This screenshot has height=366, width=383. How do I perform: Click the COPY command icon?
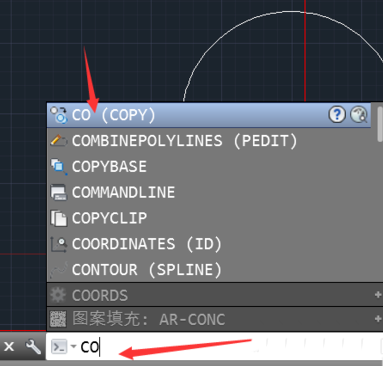click(59, 115)
